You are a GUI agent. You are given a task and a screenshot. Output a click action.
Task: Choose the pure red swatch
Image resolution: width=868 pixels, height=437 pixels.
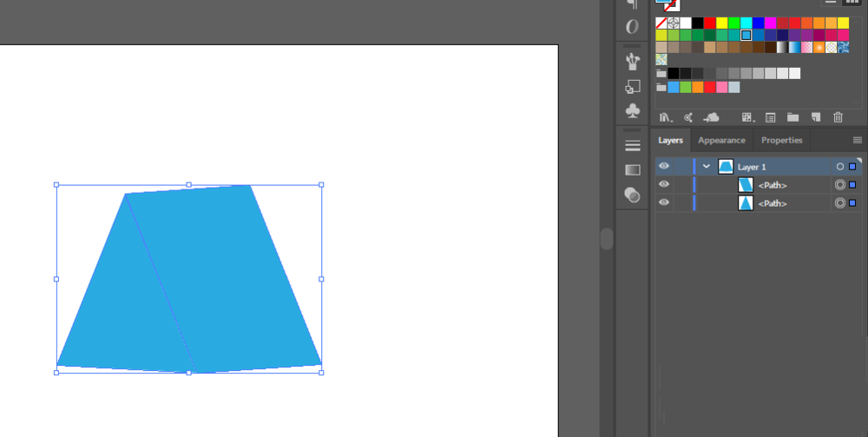tap(710, 23)
